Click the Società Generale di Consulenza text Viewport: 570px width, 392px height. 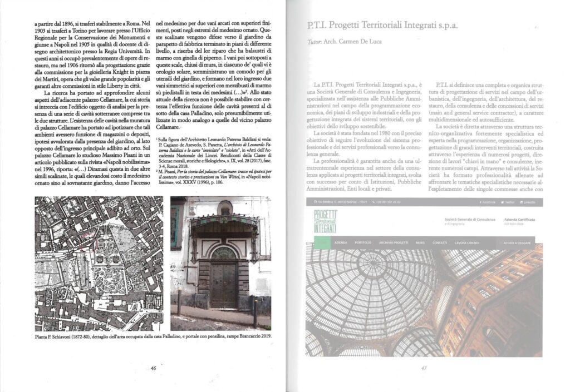tap(469, 220)
